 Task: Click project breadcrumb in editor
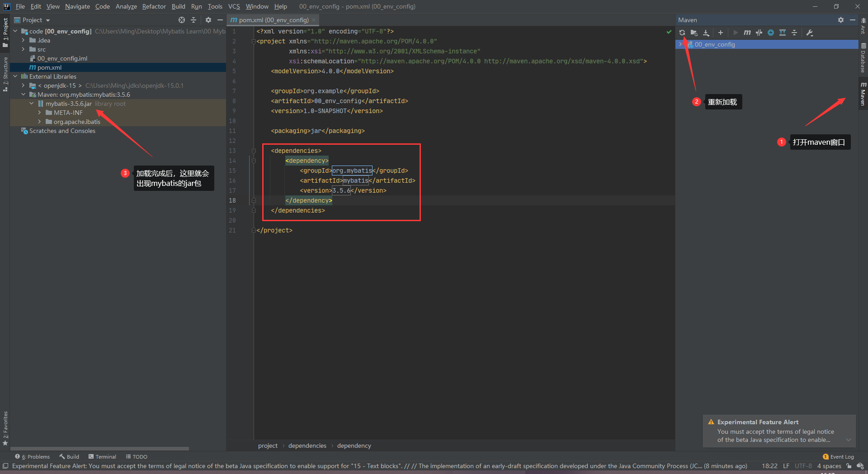coord(268,446)
